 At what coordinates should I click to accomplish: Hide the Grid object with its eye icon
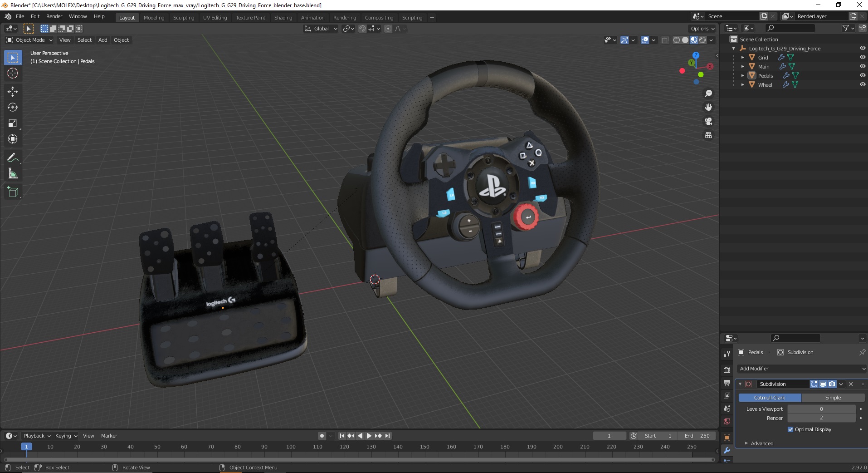(863, 58)
